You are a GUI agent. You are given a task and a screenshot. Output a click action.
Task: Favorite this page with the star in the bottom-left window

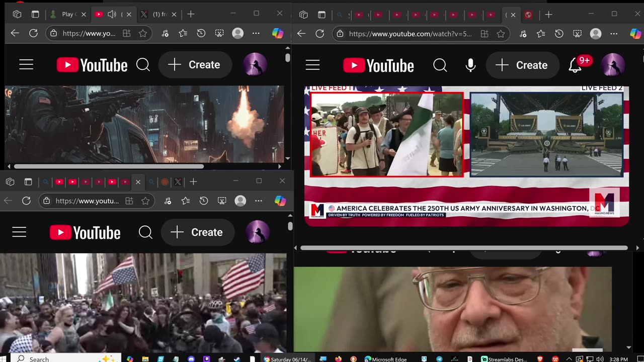tap(145, 201)
